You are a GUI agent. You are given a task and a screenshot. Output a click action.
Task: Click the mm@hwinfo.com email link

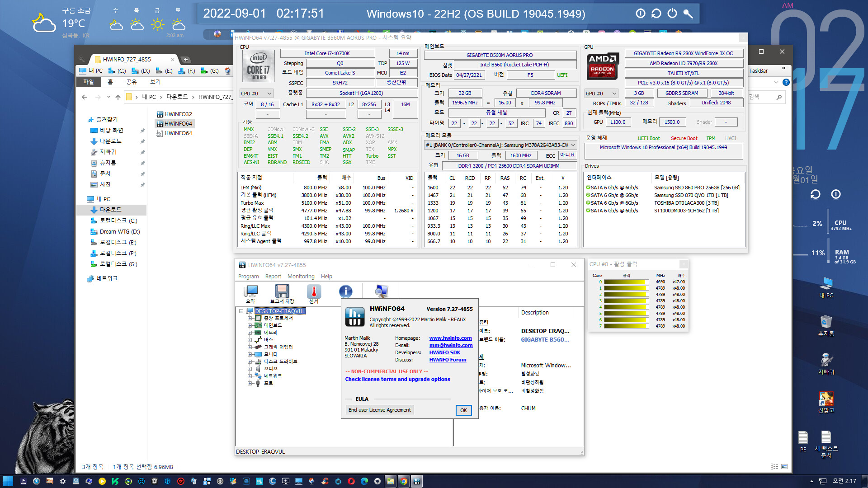click(x=451, y=346)
